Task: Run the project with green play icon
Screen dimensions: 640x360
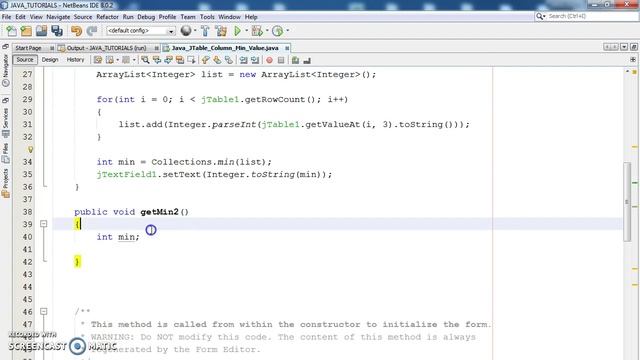Action: tap(237, 31)
